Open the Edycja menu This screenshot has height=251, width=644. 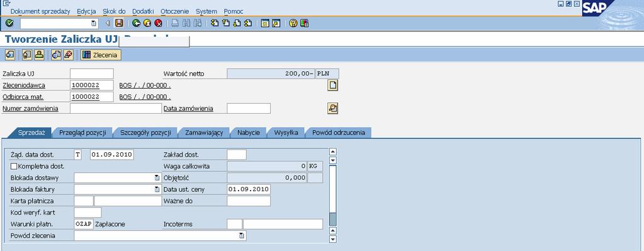coord(86,11)
